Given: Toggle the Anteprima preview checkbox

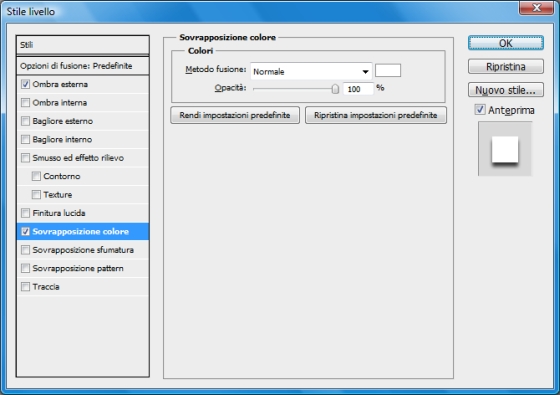Looking at the screenshot, I should click(480, 110).
